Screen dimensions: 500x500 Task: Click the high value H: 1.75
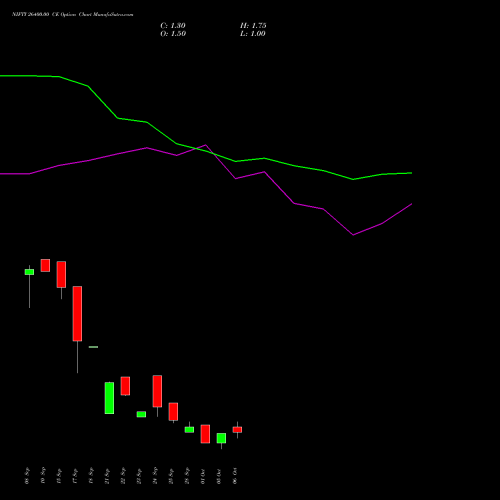(253, 26)
